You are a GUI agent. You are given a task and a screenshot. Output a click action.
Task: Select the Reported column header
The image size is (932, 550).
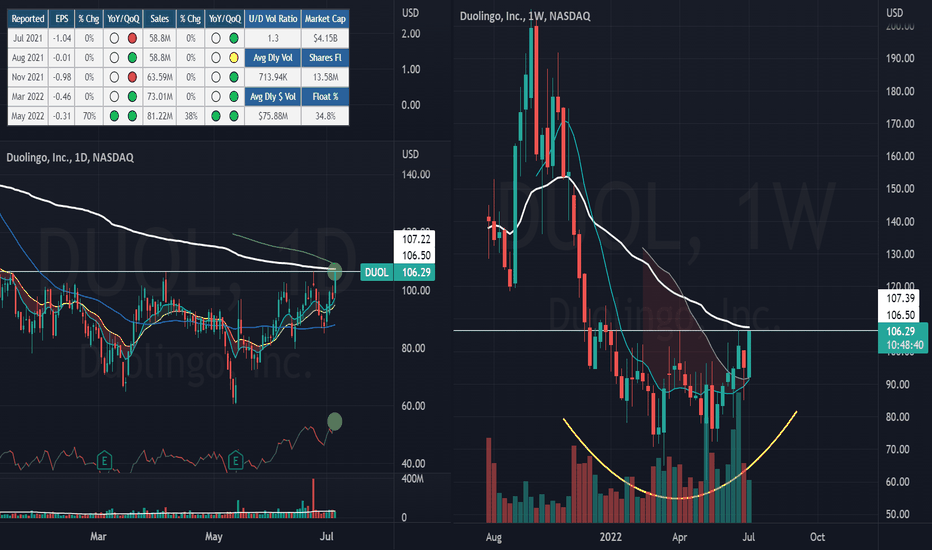pyautogui.click(x=27, y=19)
